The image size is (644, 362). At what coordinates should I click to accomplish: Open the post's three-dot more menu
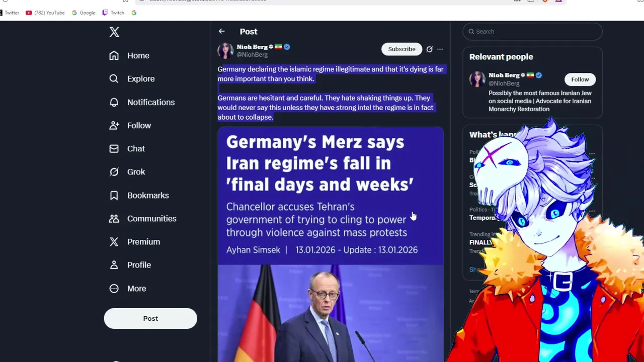click(440, 49)
